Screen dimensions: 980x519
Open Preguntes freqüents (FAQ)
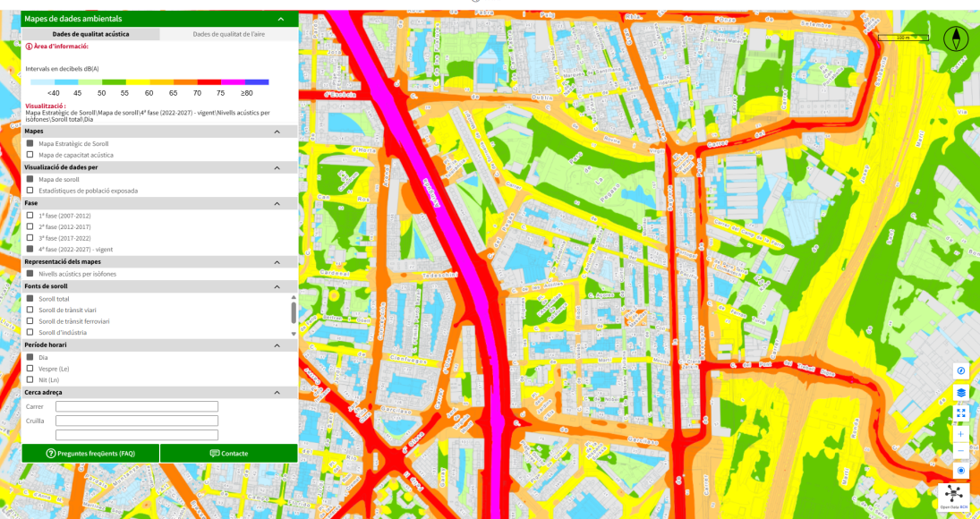click(90, 454)
